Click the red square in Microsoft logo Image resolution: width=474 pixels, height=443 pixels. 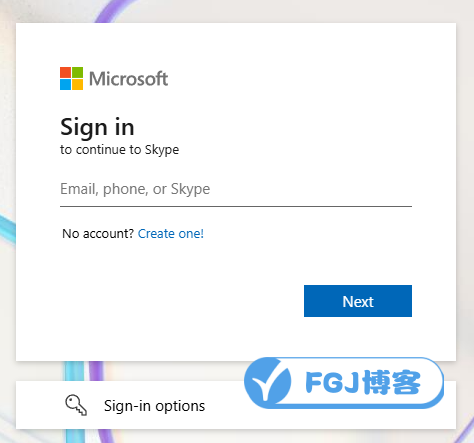65,72
